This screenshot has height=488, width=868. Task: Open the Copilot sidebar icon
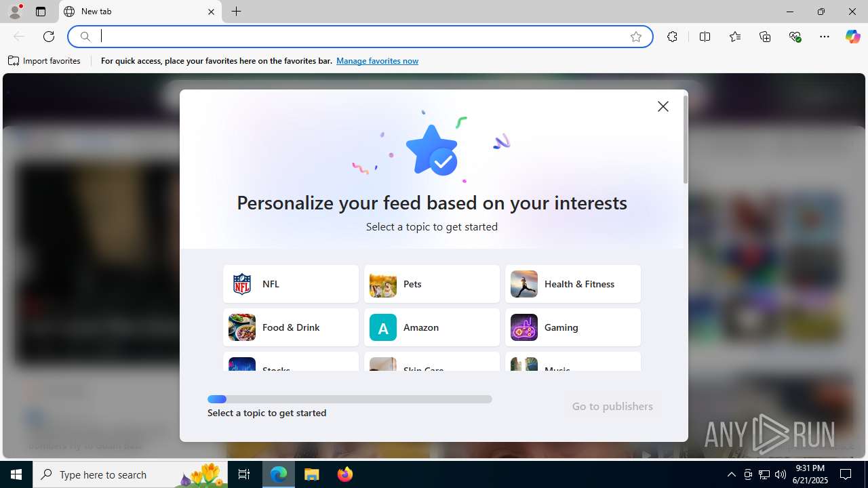coord(852,37)
